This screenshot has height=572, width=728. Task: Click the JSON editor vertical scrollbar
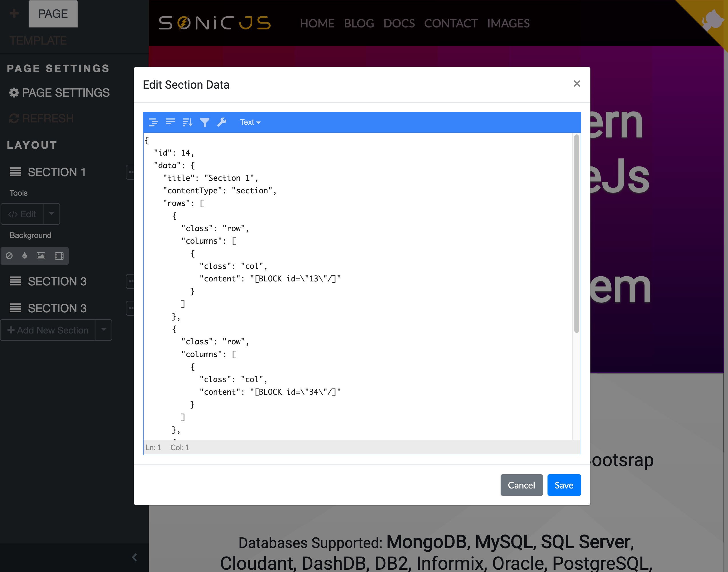click(x=576, y=233)
